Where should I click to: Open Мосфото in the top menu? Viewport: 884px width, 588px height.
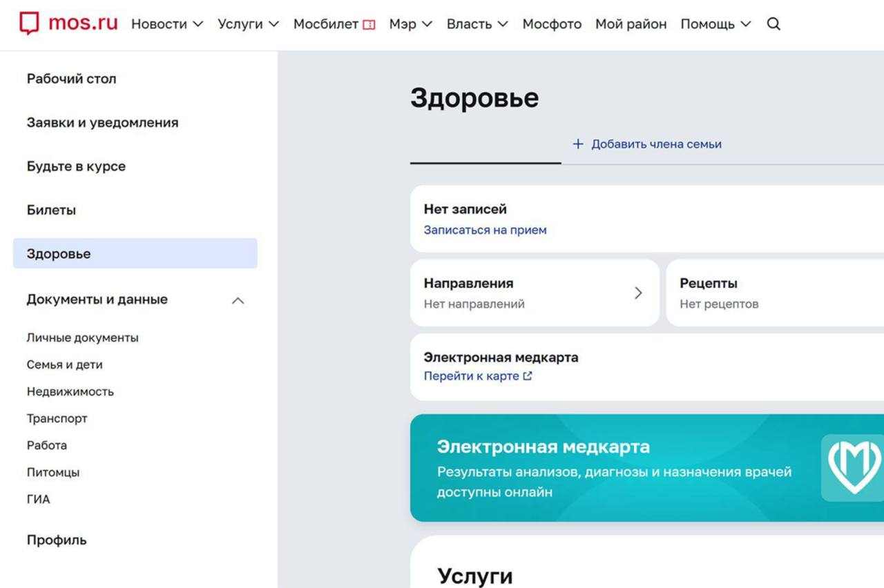pyautogui.click(x=552, y=24)
